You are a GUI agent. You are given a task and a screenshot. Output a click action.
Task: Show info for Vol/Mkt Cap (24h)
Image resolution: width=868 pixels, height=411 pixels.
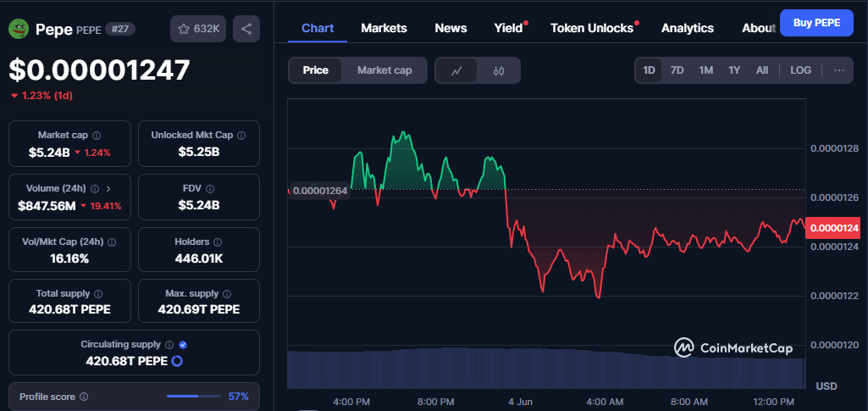click(111, 242)
